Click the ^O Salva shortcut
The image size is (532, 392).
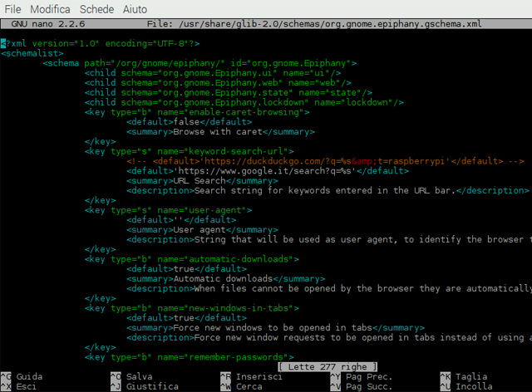131,377
